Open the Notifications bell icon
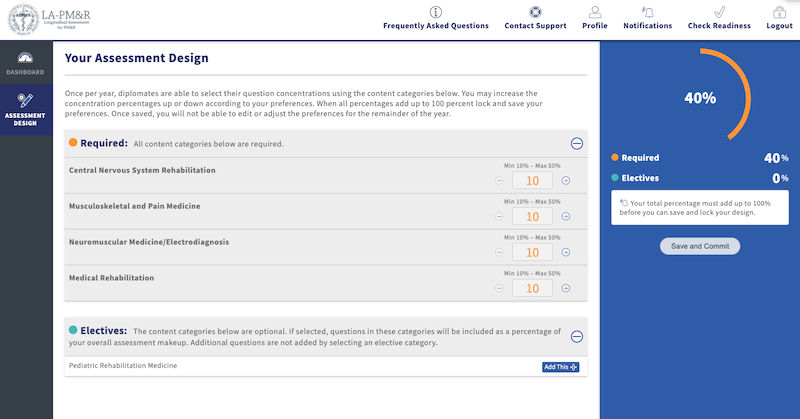 [x=647, y=12]
